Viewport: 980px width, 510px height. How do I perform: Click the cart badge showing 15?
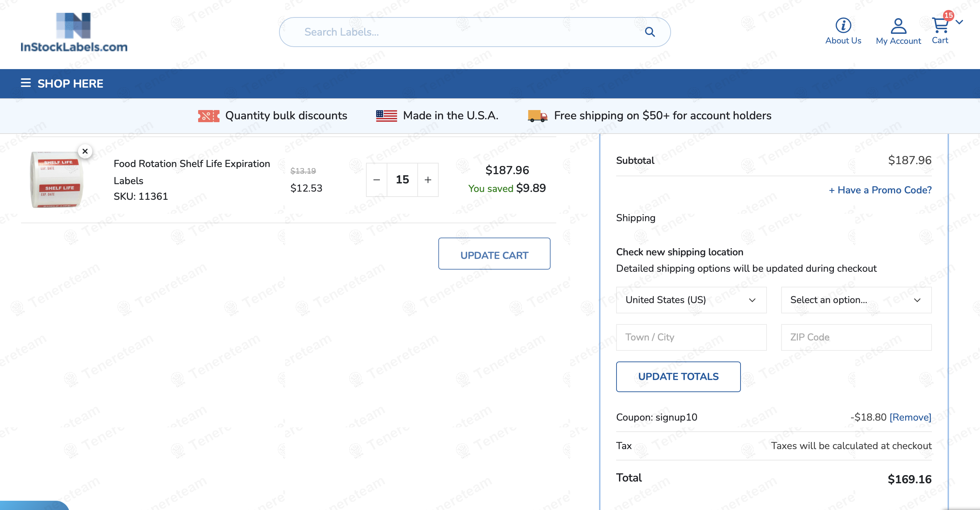(948, 15)
